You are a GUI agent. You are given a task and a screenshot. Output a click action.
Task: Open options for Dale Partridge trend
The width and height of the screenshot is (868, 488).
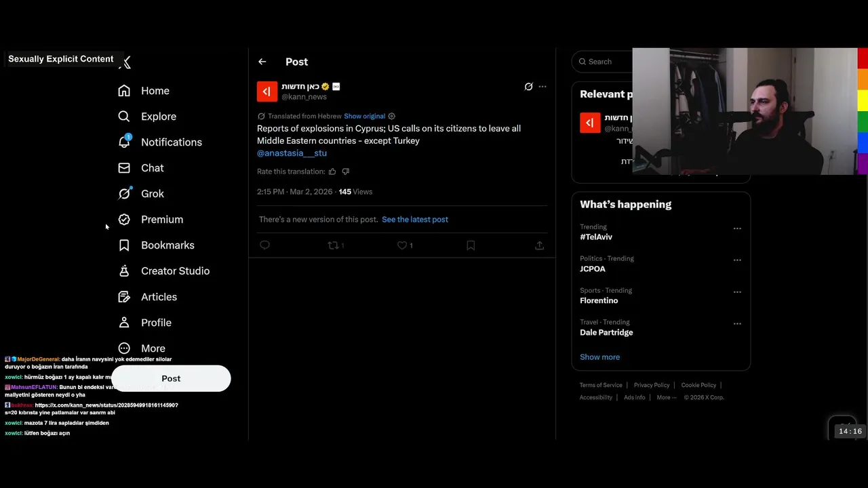[x=737, y=324]
